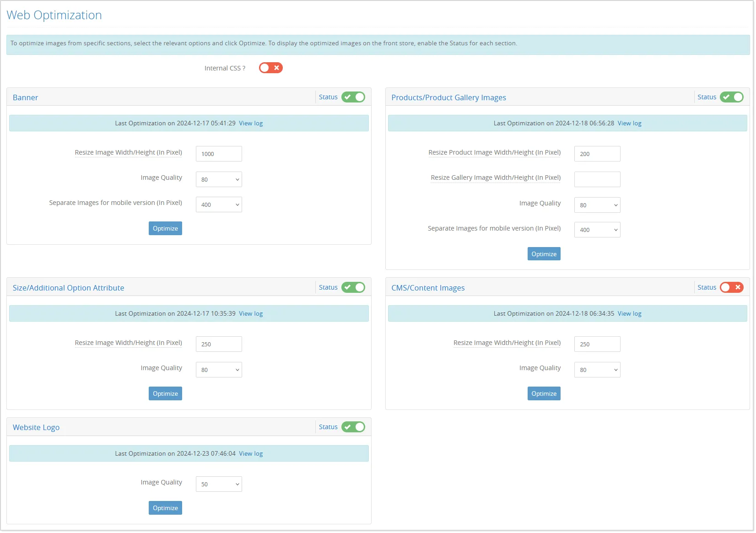Toggle the Internal CSS switch
Image resolution: width=756 pixels, height=533 pixels.
pyautogui.click(x=271, y=68)
